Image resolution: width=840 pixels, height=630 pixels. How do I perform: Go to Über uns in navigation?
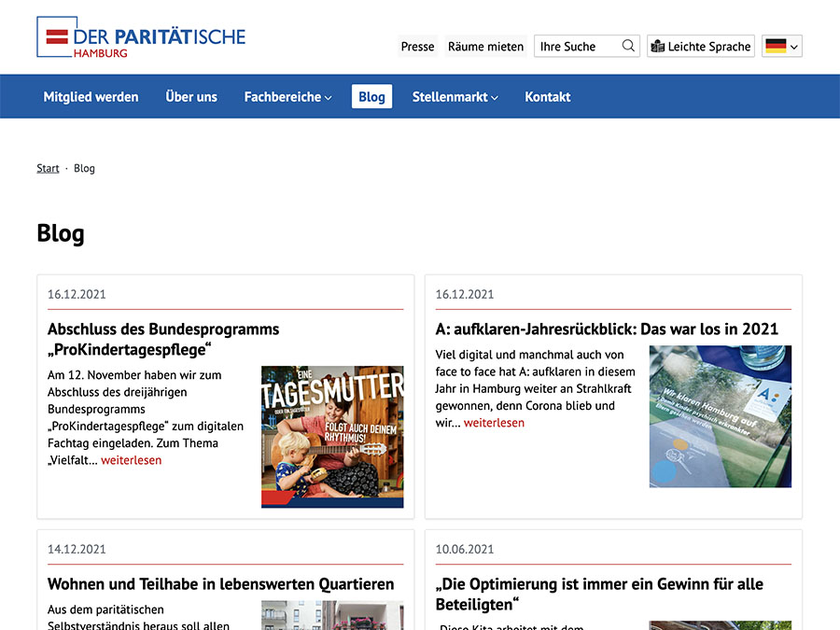(x=191, y=97)
